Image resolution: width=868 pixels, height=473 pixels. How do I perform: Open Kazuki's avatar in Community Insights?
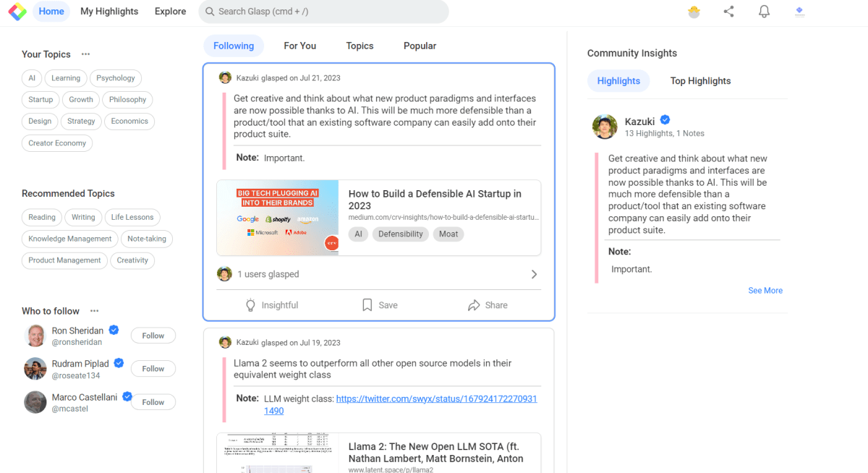point(605,127)
